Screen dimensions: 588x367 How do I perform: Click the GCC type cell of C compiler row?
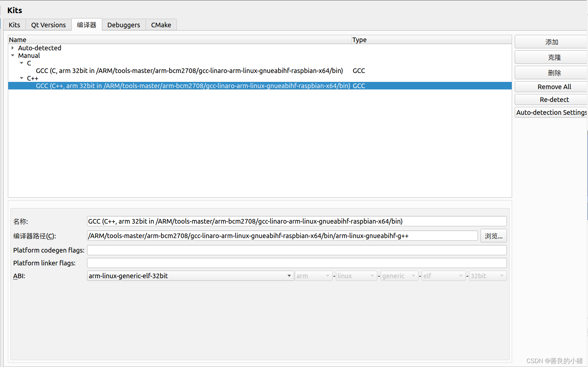[359, 71]
